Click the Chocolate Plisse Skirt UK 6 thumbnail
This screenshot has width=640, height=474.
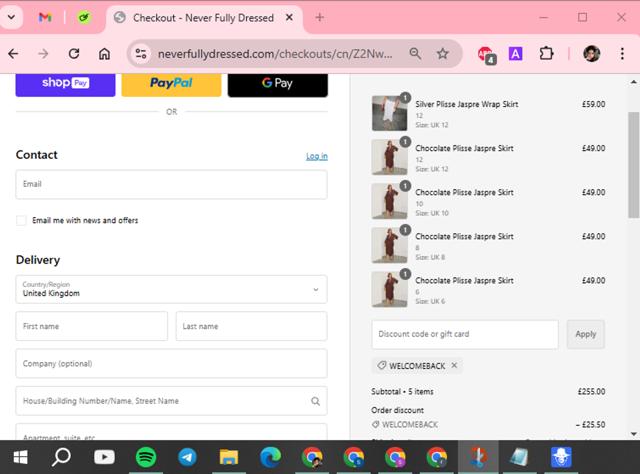click(389, 289)
